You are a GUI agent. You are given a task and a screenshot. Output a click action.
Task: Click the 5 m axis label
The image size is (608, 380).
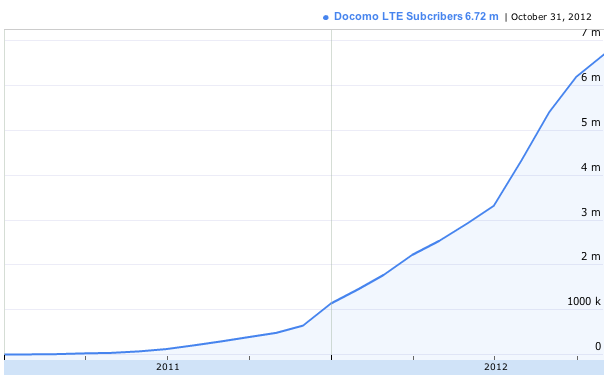point(591,123)
